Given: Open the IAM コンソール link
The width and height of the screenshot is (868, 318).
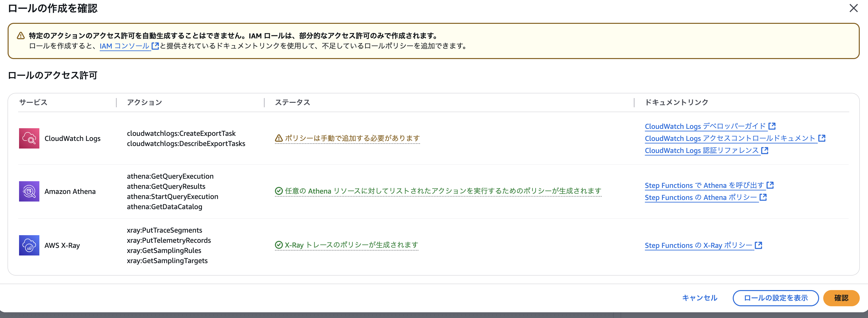Looking at the screenshot, I should [x=124, y=46].
